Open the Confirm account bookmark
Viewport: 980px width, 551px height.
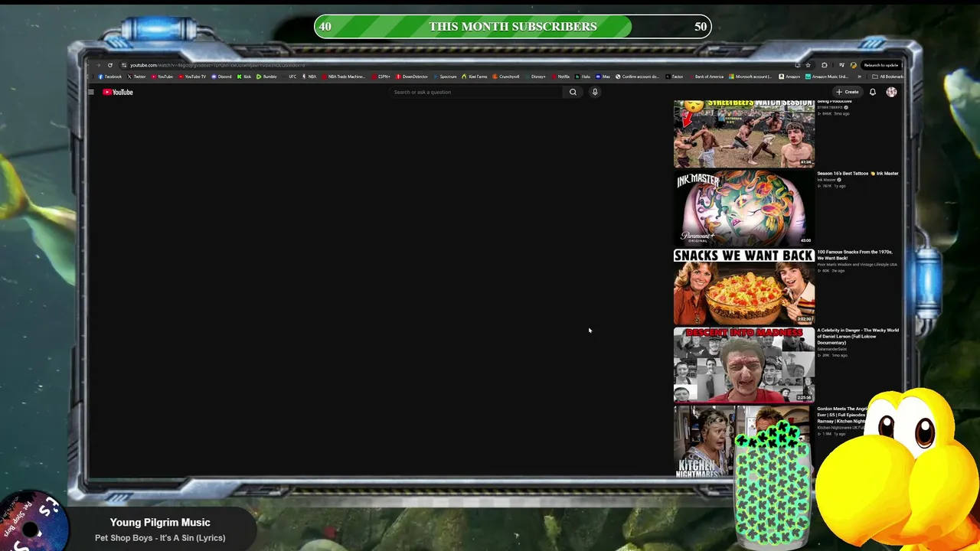coord(637,77)
